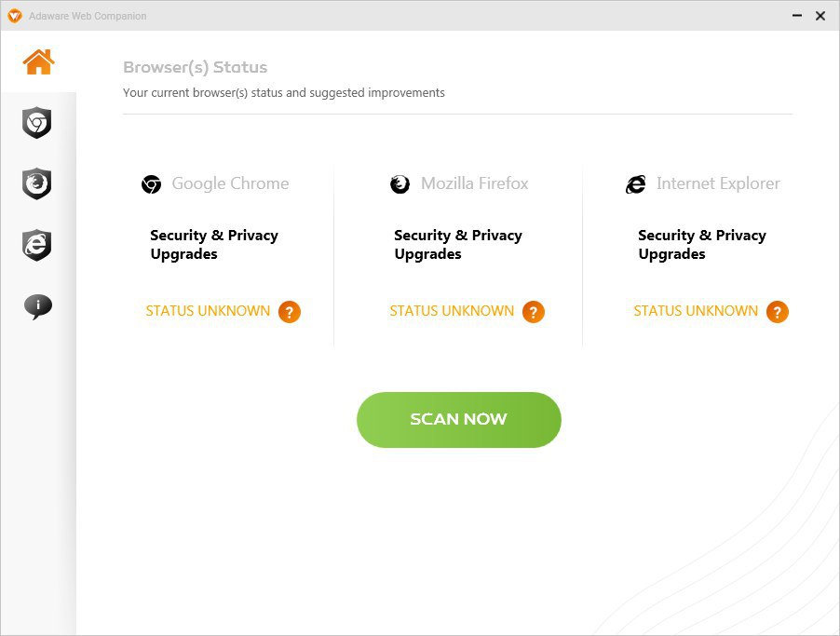
Task: Click STATUS UNKNOWN under Mozilla Firefox
Action: point(452,311)
